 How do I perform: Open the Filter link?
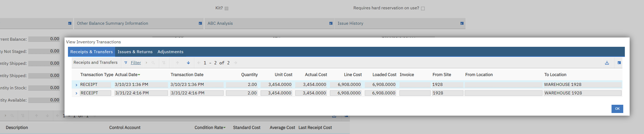[136, 63]
